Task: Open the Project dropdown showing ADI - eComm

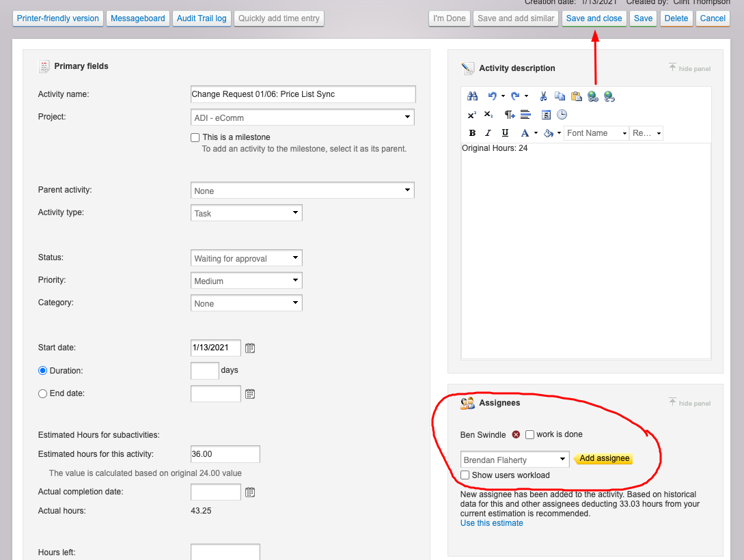Action: pyautogui.click(x=302, y=117)
